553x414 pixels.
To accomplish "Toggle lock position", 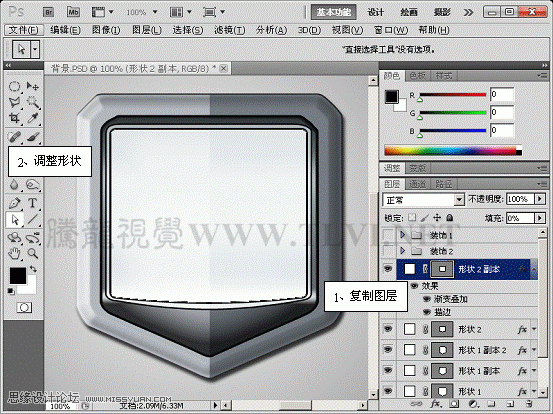I will (437, 218).
